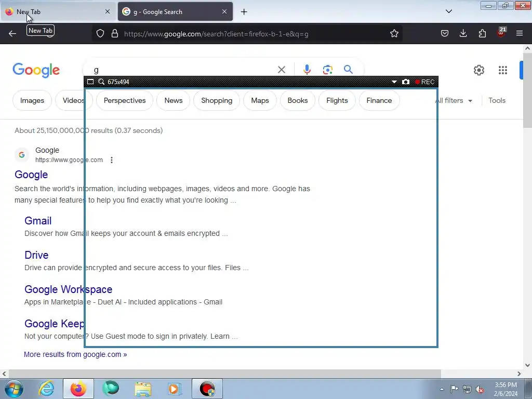Take a screenshot with recorder camera icon
This screenshot has height=399, width=532.
(x=405, y=82)
